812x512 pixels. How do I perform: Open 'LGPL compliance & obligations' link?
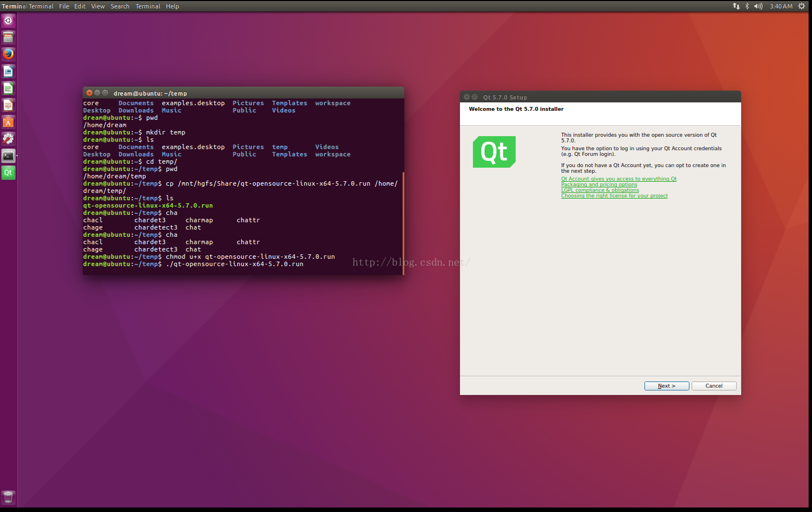600,190
